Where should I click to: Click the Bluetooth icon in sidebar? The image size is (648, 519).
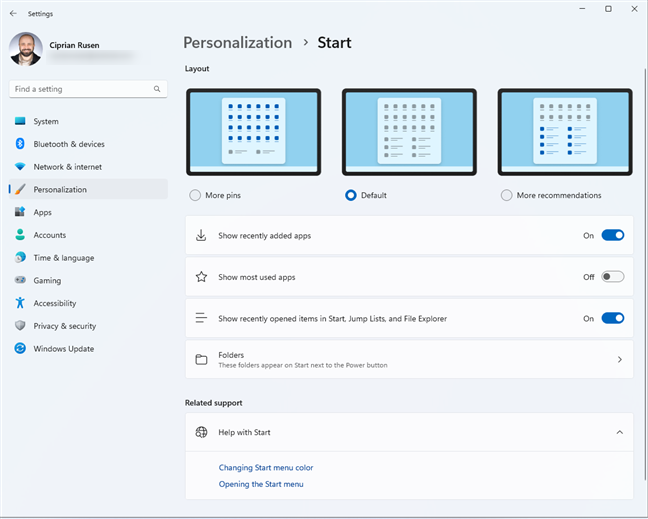pos(20,144)
